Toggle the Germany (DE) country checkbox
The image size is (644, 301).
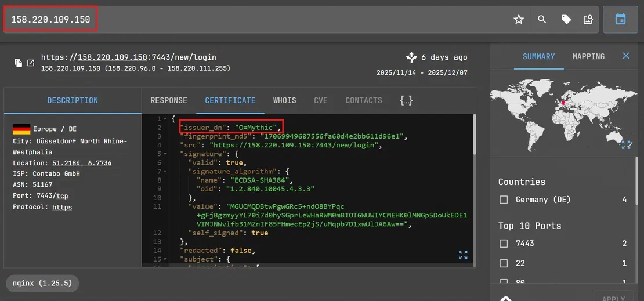[x=504, y=200]
